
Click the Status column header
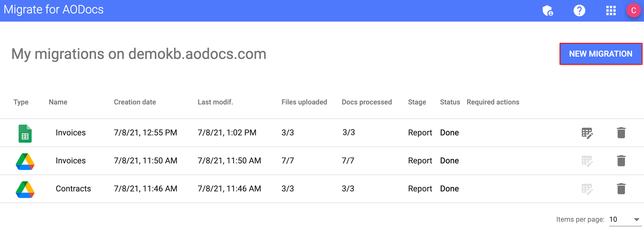tap(450, 102)
